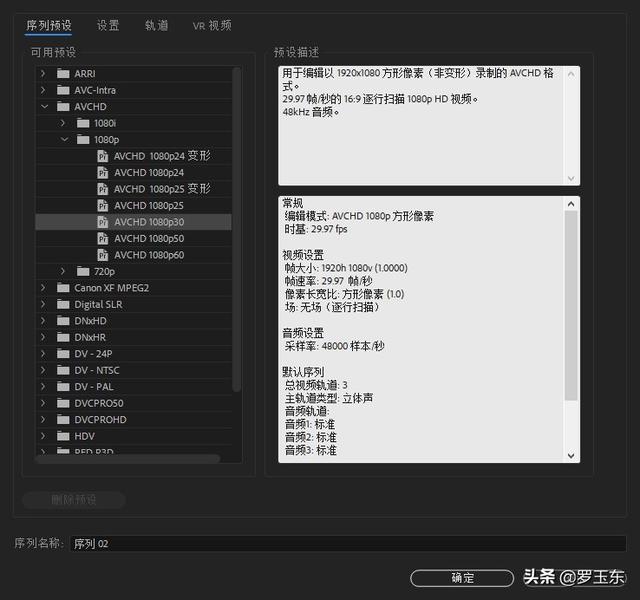Image resolution: width=640 pixels, height=600 pixels.
Task: Click details pane scroll down arrow
Action: point(571,456)
